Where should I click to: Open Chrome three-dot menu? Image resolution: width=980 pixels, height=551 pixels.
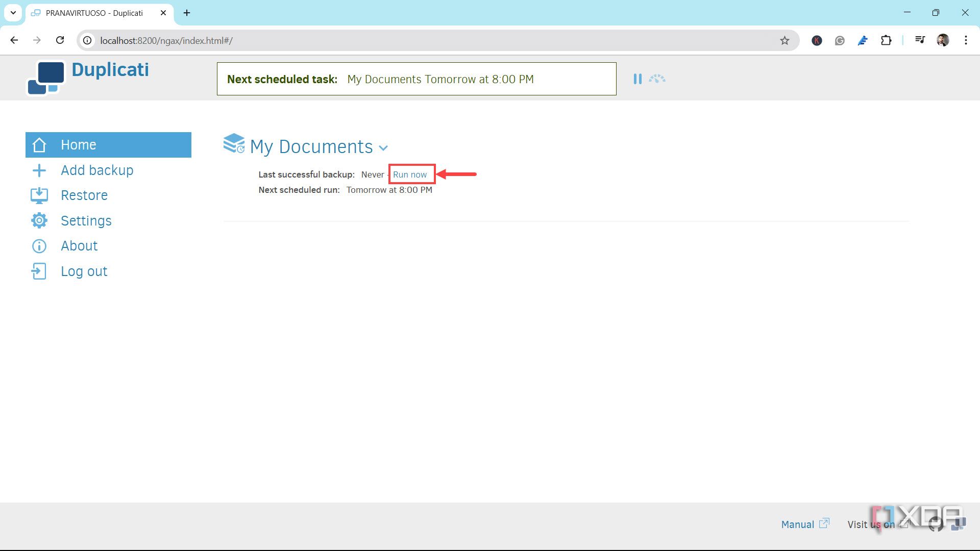pos(966,40)
